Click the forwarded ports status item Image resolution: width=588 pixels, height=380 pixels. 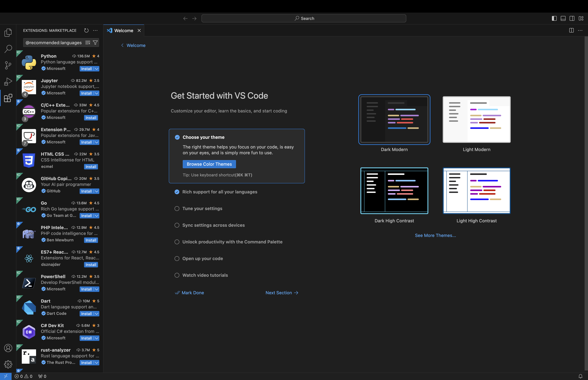[x=42, y=376]
